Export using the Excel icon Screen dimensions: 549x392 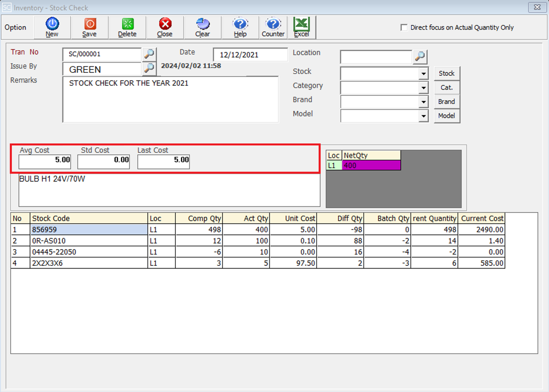[302, 27]
